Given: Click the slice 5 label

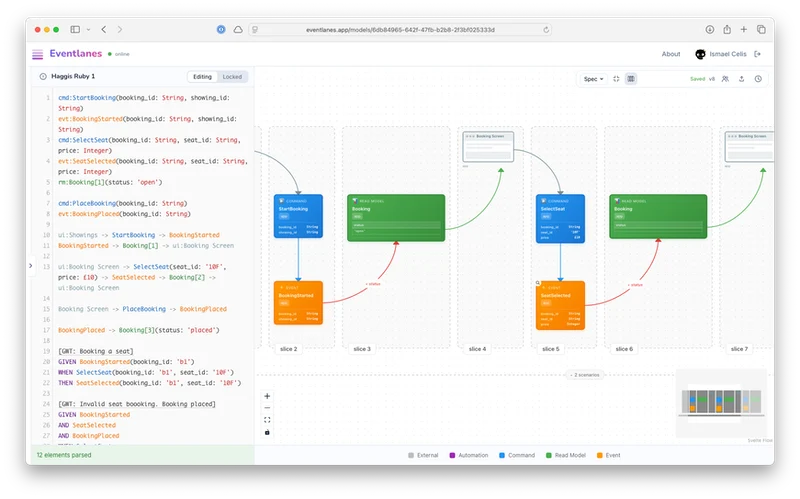Looking at the screenshot, I should click(x=551, y=349).
